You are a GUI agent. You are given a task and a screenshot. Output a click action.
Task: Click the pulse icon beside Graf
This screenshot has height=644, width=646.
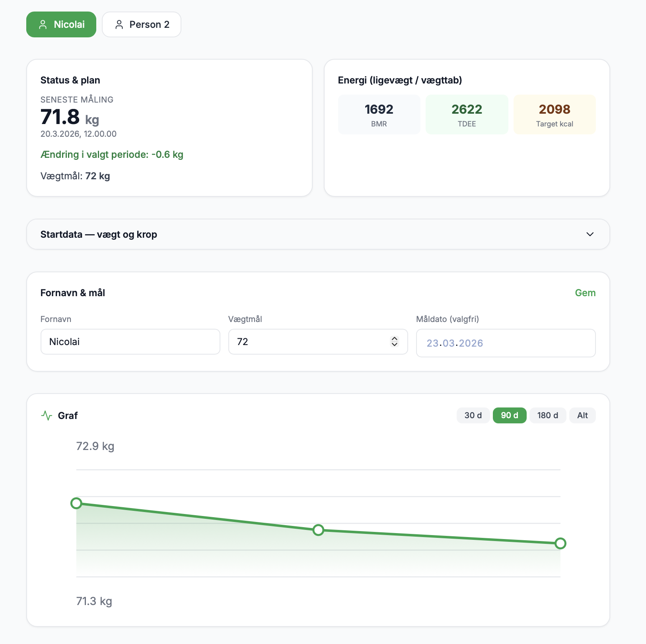[47, 415]
